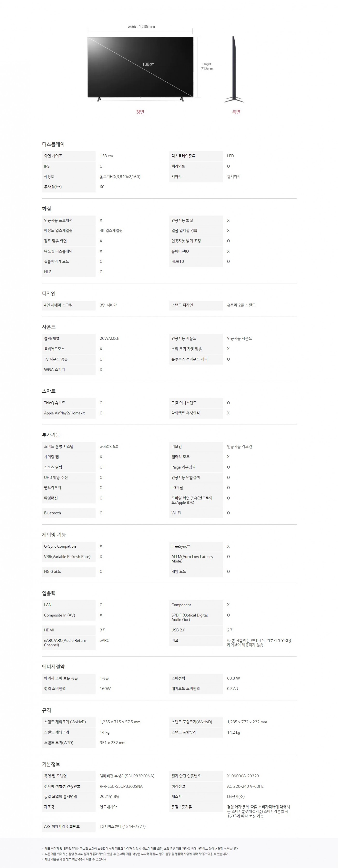Click the 정면 caption under the TV
Screen dimensions: 338x868
[x=140, y=112]
